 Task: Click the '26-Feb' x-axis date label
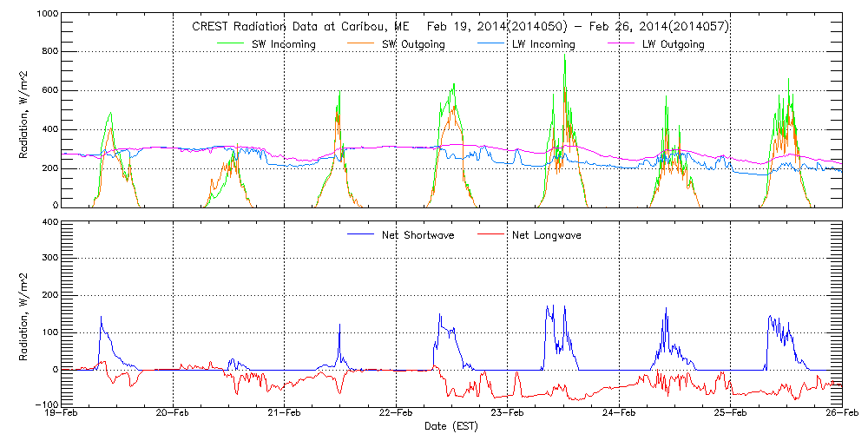click(x=841, y=413)
